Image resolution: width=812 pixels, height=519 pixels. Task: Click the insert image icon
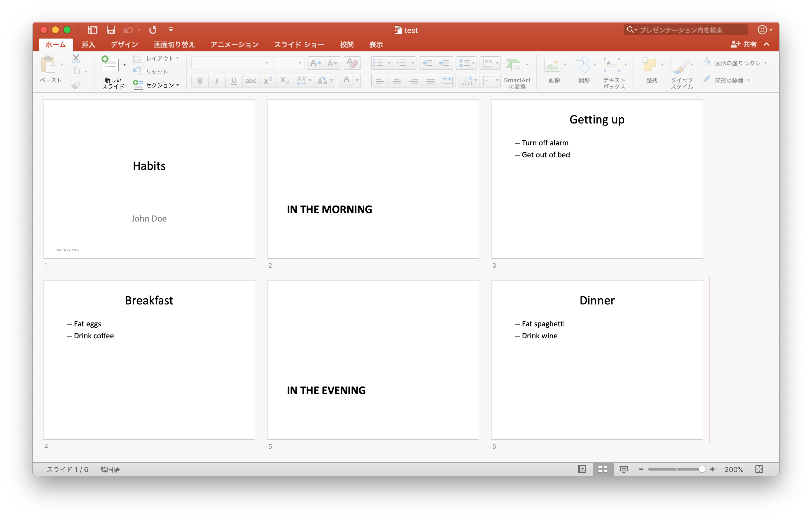552,65
